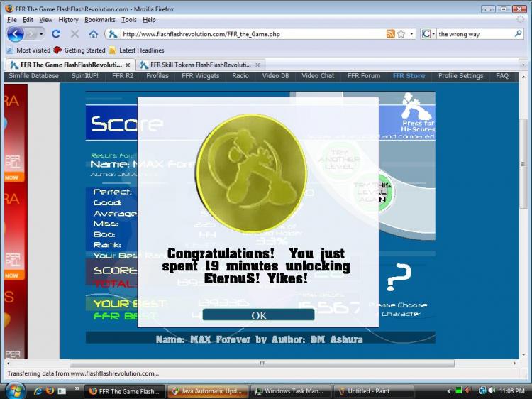Open the View menu

[46, 20]
